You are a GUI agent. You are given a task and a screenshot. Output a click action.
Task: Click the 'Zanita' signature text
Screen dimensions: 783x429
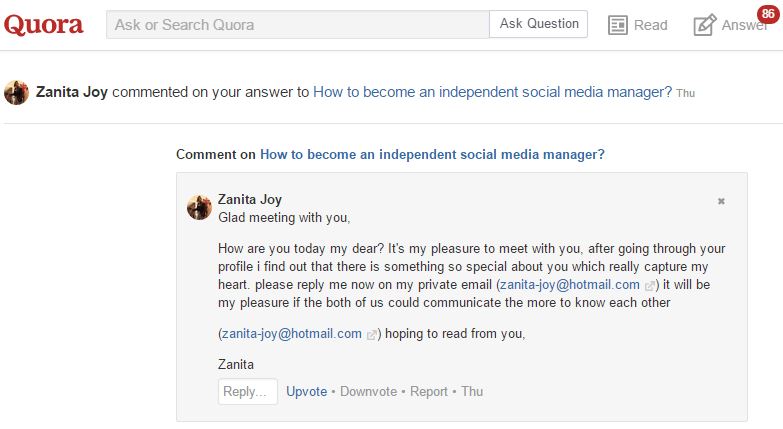(236, 365)
